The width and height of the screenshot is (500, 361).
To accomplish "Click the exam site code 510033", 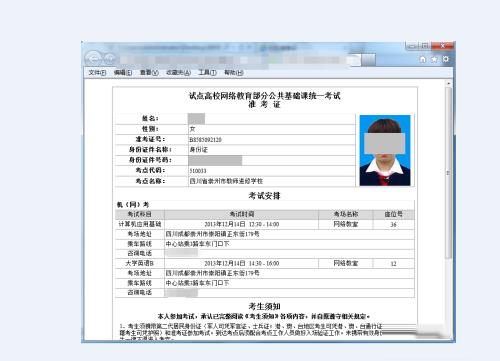I will pos(198,171).
